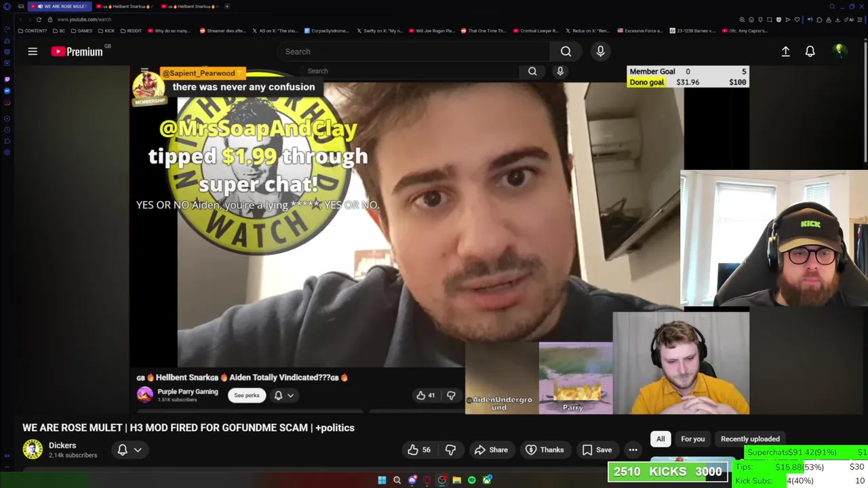This screenshot has width=868, height=488.
Task: Open the upload/create video icon
Action: click(x=785, y=52)
